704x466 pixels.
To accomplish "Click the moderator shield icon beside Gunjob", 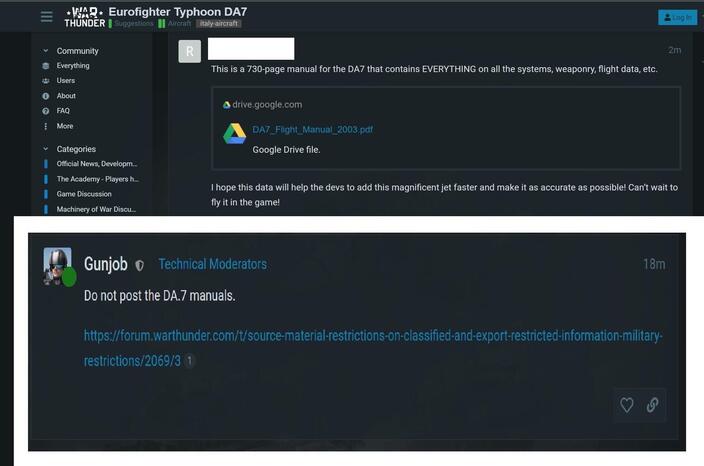I will [x=140, y=265].
